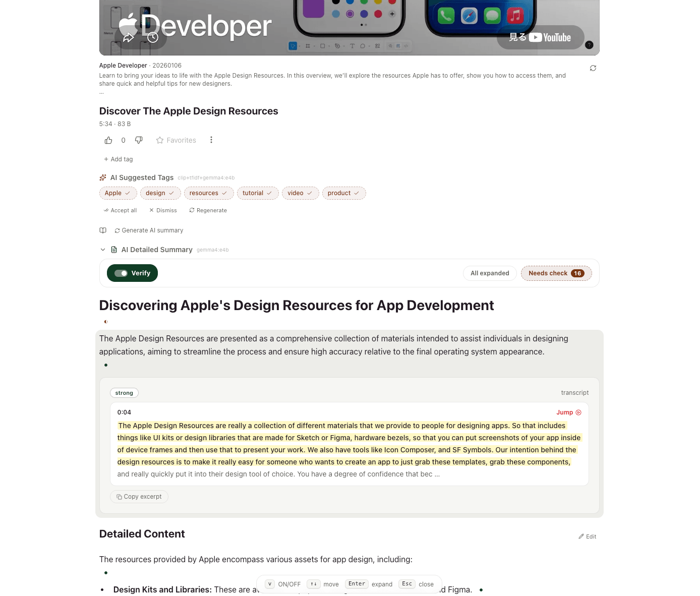Image resolution: width=700 pixels, height=596 pixels.
Task: Toggle the Verify switch
Action: point(132,273)
